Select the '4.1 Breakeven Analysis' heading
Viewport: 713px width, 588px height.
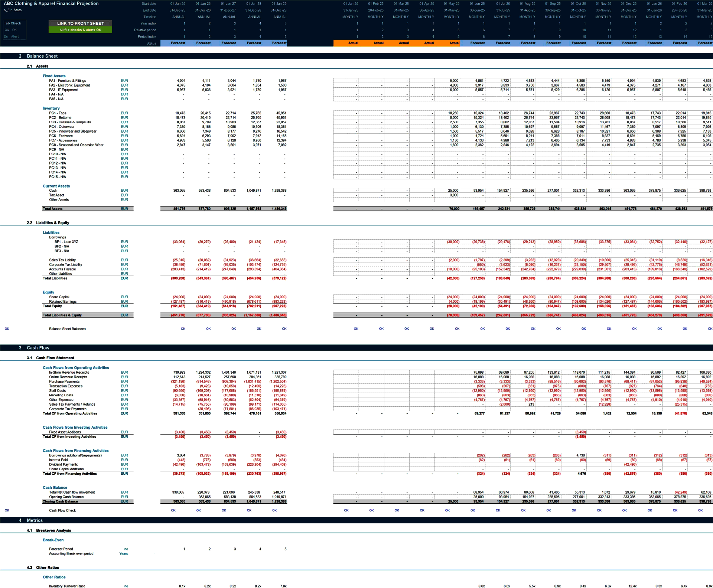point(49,531)
